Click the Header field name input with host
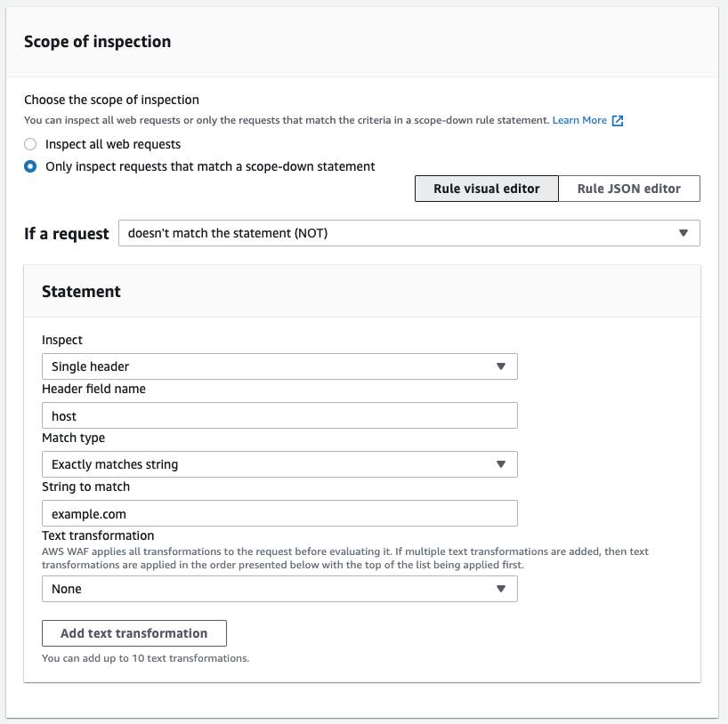Viewport: 728px width, 724px height. (279, 415)
